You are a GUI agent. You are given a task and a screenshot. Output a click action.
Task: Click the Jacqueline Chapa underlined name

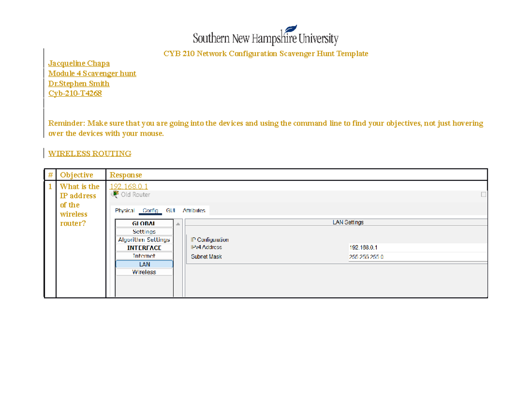click(79, 63)
